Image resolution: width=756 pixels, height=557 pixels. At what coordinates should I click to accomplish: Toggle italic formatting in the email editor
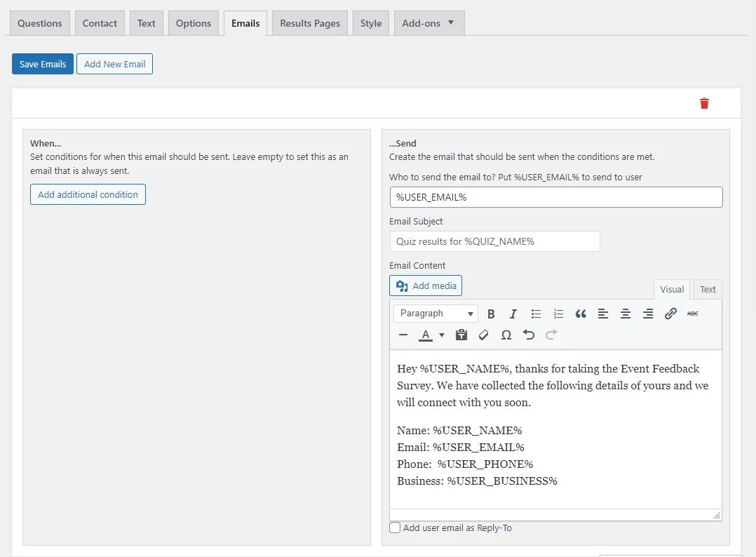pyautogui.click(x=513, y=314)
